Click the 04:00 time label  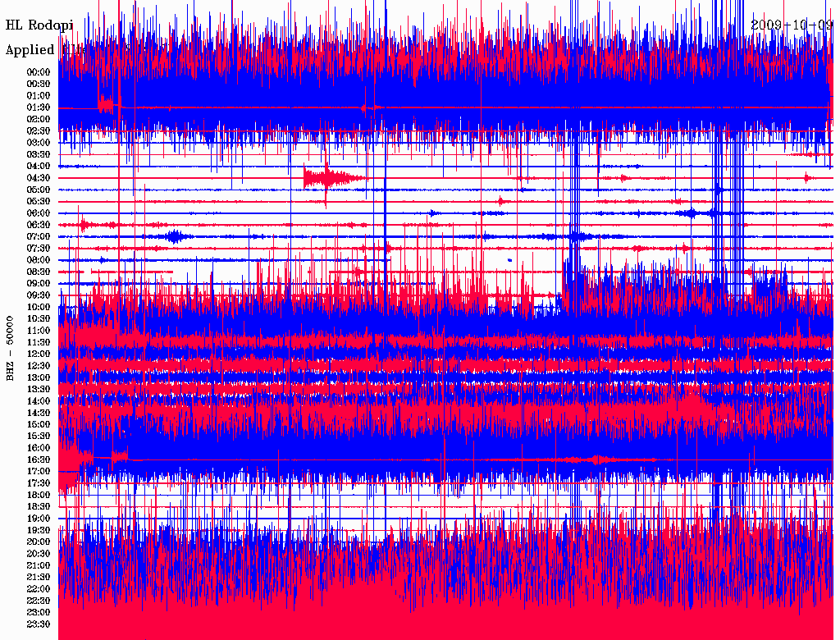39,167
